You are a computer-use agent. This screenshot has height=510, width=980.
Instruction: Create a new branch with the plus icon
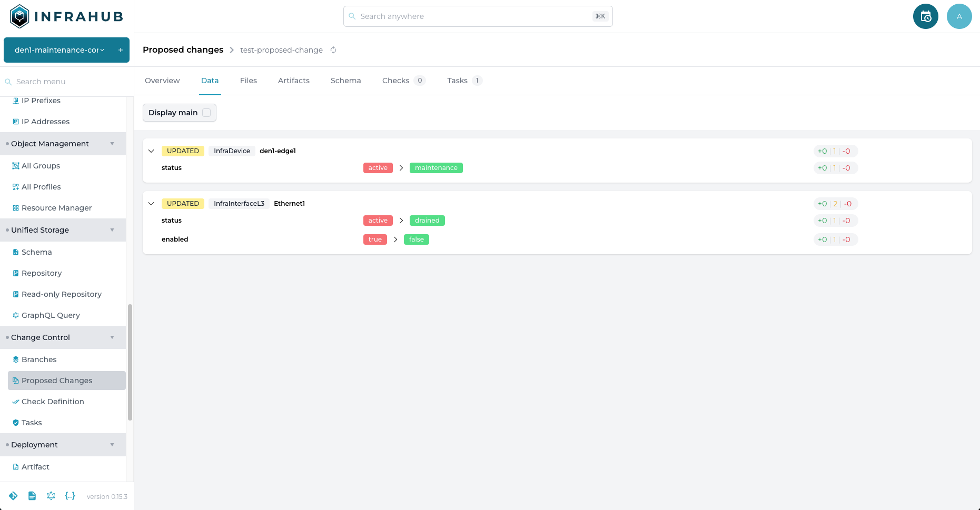[120, 49]
